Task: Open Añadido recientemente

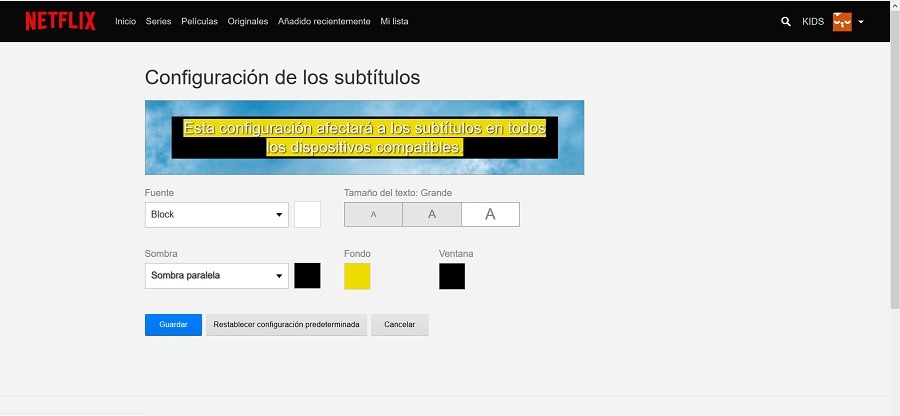Action: coord(324,21)
